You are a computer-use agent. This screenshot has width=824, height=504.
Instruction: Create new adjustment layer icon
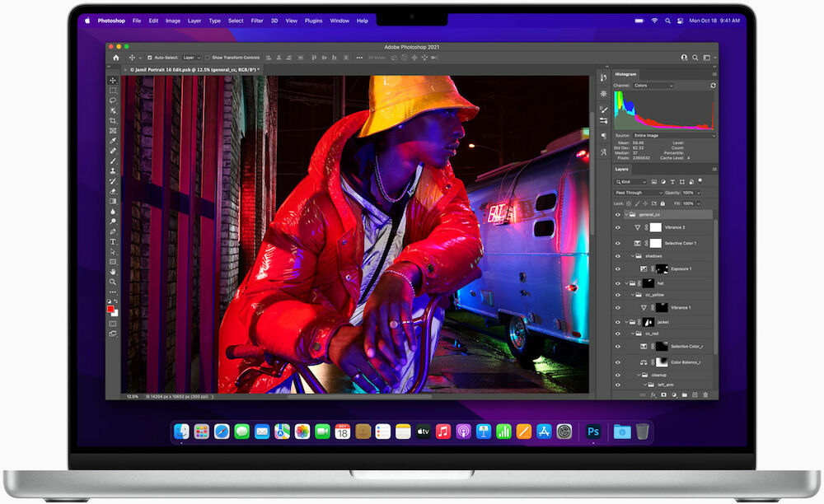[674, 394]
